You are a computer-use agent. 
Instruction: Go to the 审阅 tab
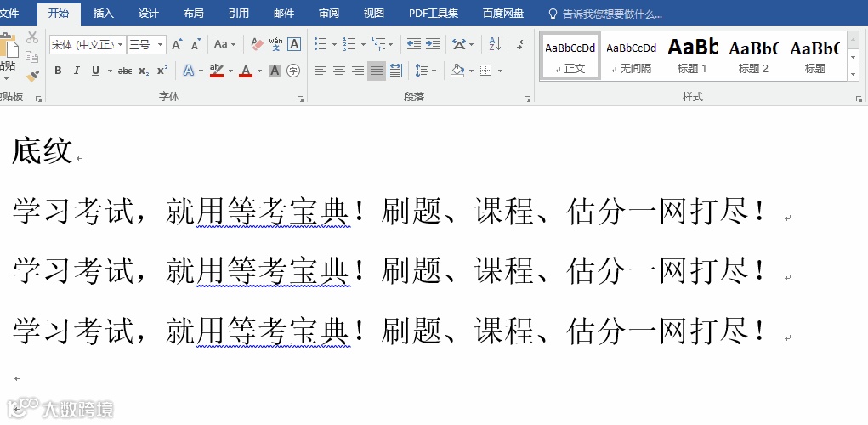(329, 14)
